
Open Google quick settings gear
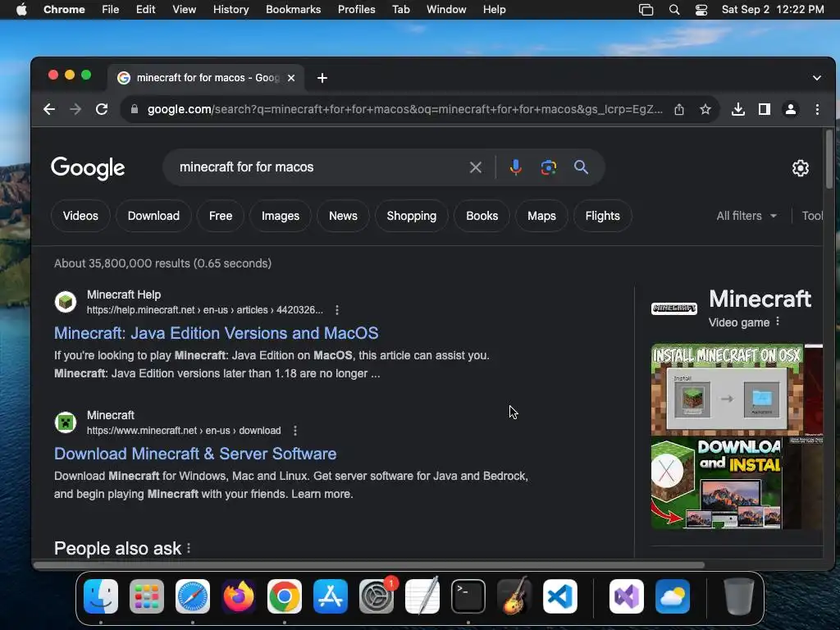point(801,167)
